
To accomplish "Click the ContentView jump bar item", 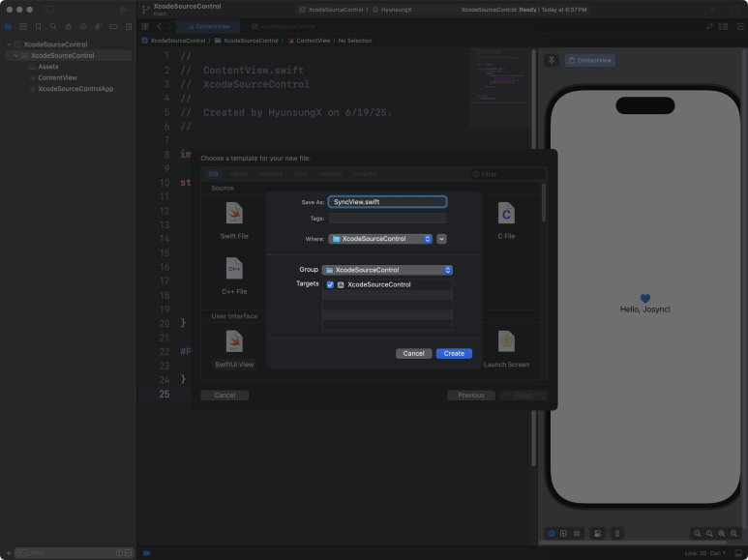I will pos(309,41).
